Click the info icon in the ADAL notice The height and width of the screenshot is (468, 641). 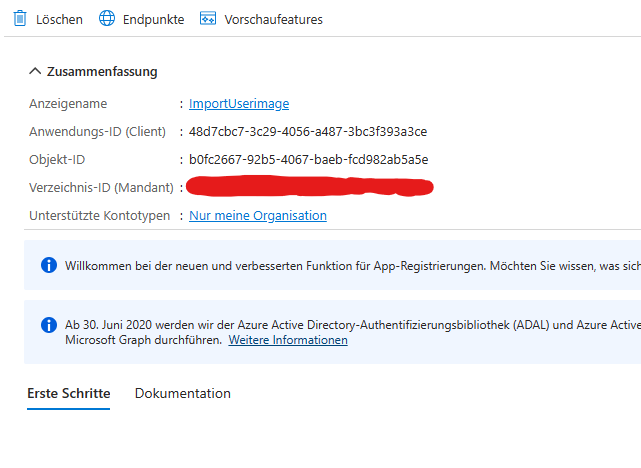click(48, 325)
